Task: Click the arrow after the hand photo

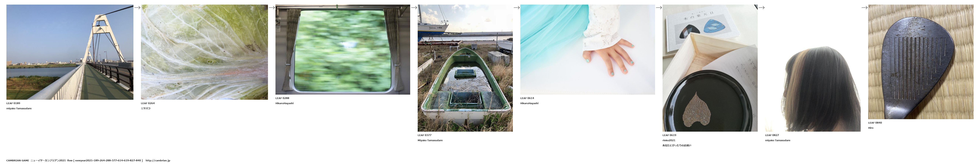Action: (659, 8)
